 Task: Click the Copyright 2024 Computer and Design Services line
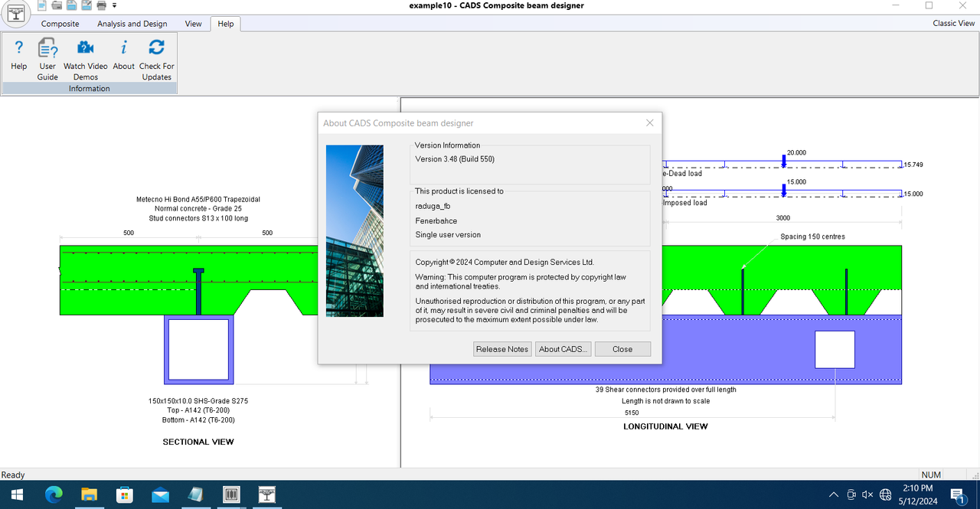[505, 262]
